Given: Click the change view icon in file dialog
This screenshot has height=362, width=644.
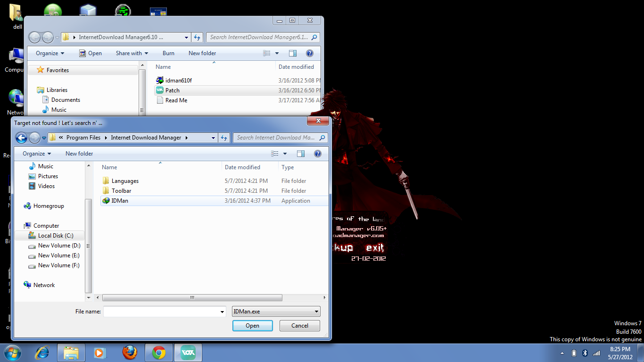Looking at the screenshot, I should [x=275, y=154].
